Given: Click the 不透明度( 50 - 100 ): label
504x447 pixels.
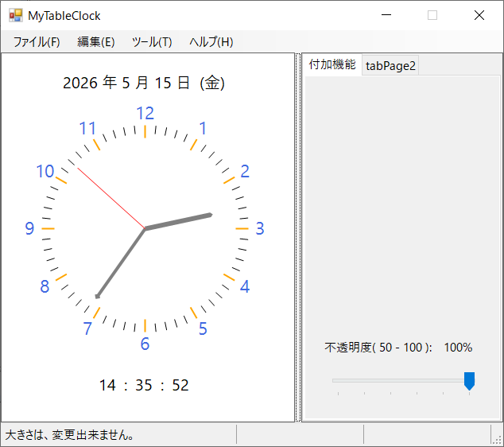Looking at the screenshot, I should pos(378,348).
